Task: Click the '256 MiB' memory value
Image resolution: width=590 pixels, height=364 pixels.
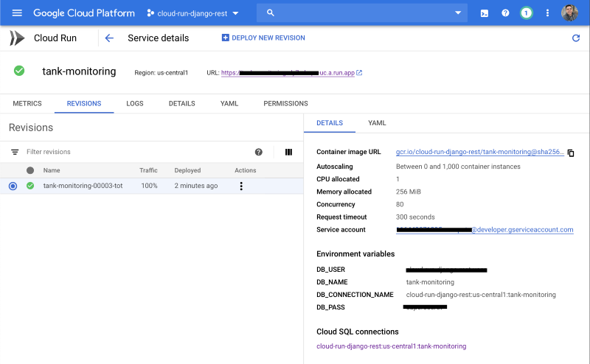Action: pyautogui.click(x=409, y=192)
